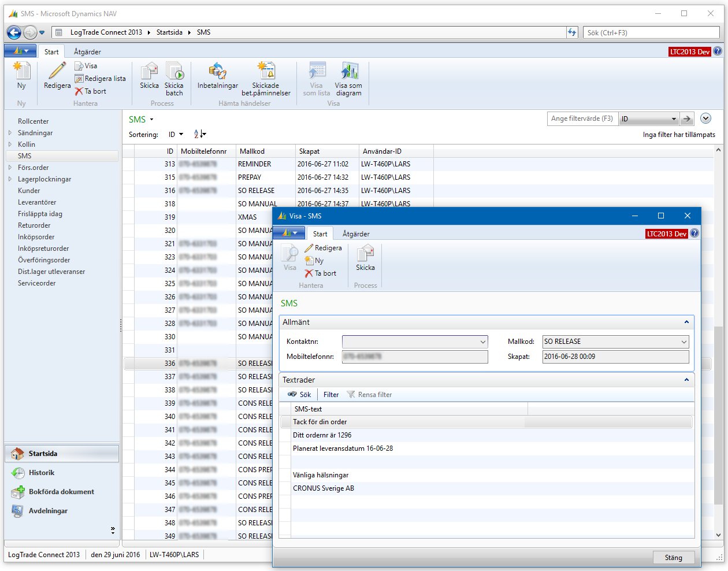Screen dimensions: 728x571
Task: Click the Mallkod column header
Action: click(x=266, y=151)
